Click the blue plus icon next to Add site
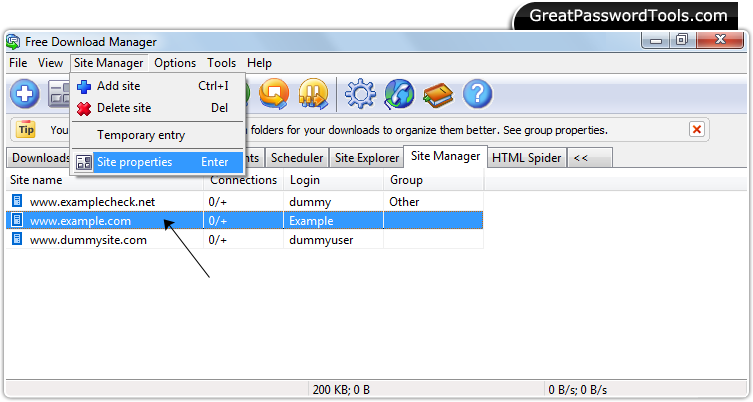The width and height of the screenshot is (753, 402). tap(84, 86)
